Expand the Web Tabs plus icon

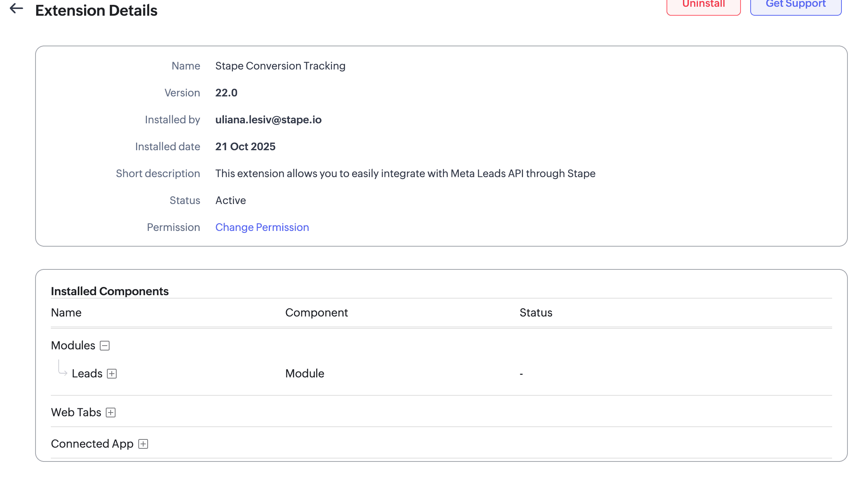click(111, 413)
